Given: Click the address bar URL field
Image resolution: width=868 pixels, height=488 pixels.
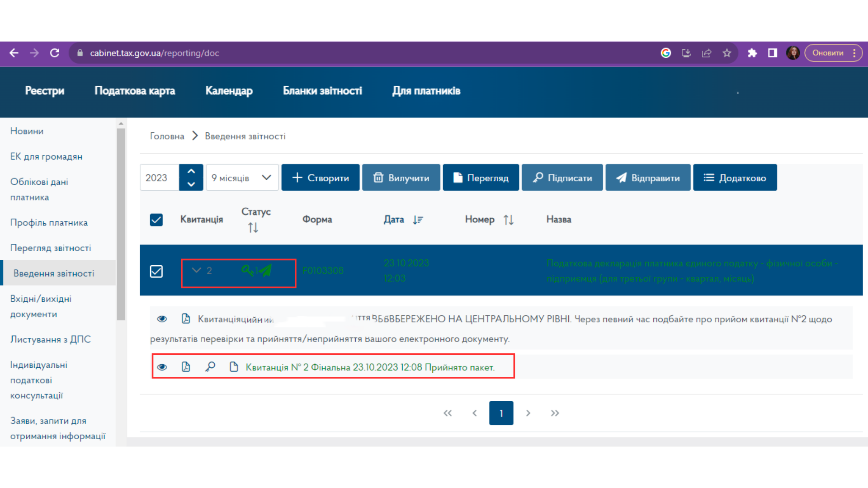Looking at the screenshot, I should (x=362, y=53).
